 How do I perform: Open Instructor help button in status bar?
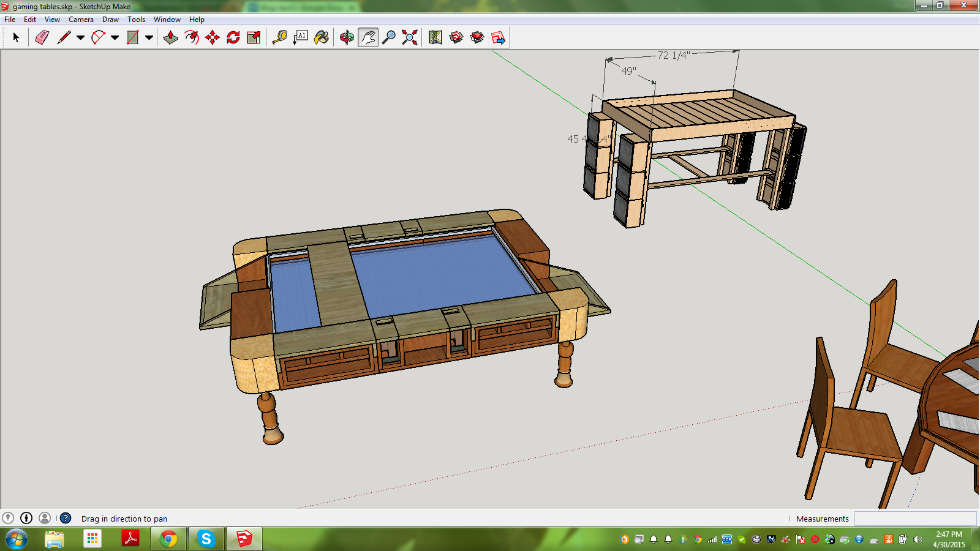tap(66, 518)
